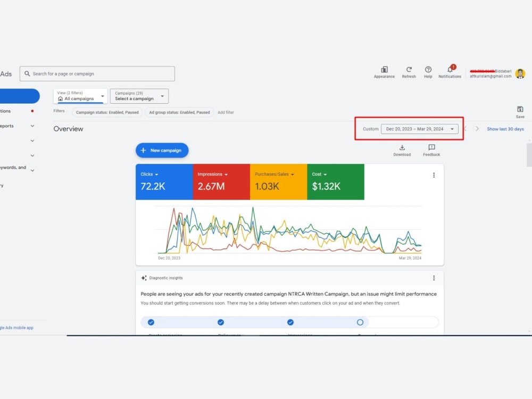Edit the Campaign status filter chip
Viewport: 532px width, 399px height.
[x=107, y=112]
